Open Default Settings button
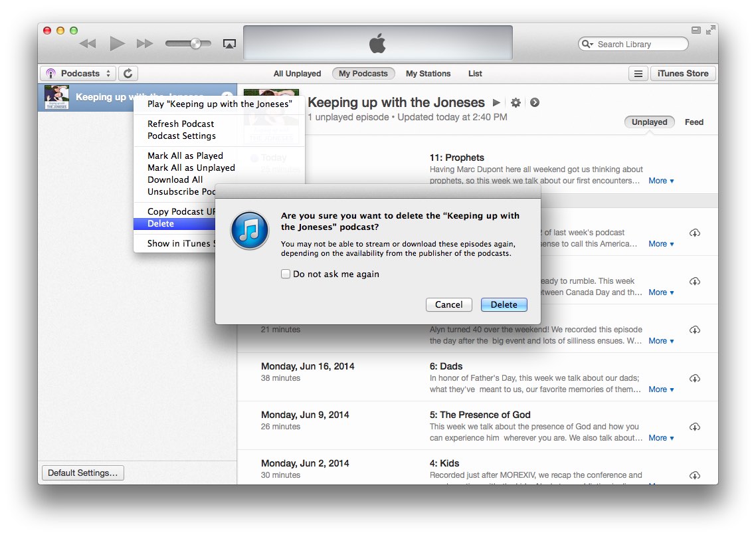The image size is (756, 537). pyautogui.click(x=83, y=473)
